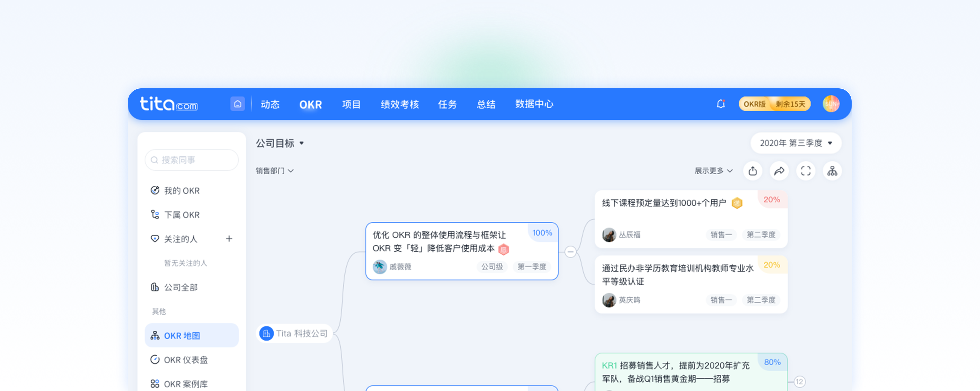Click the 暂无关注的人 text
Image resolution: width=980 pixels, height=391 pixels.
tap(186, 263)
